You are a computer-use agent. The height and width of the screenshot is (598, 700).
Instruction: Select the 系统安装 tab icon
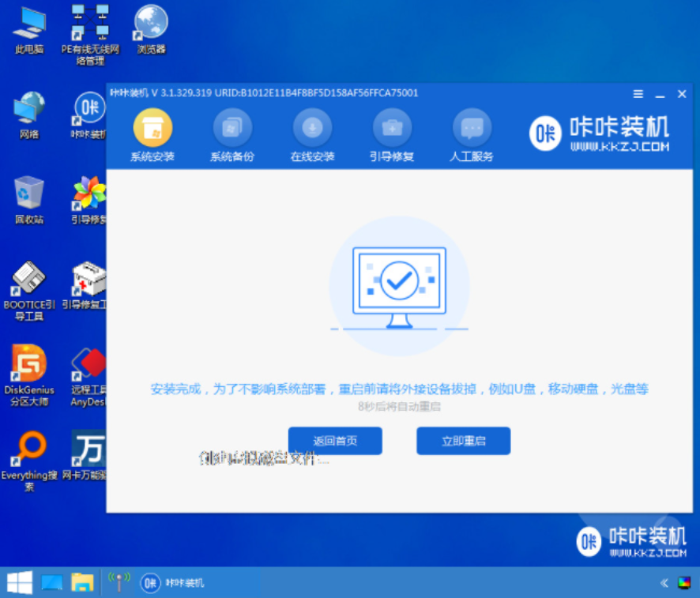click(152, 128)
